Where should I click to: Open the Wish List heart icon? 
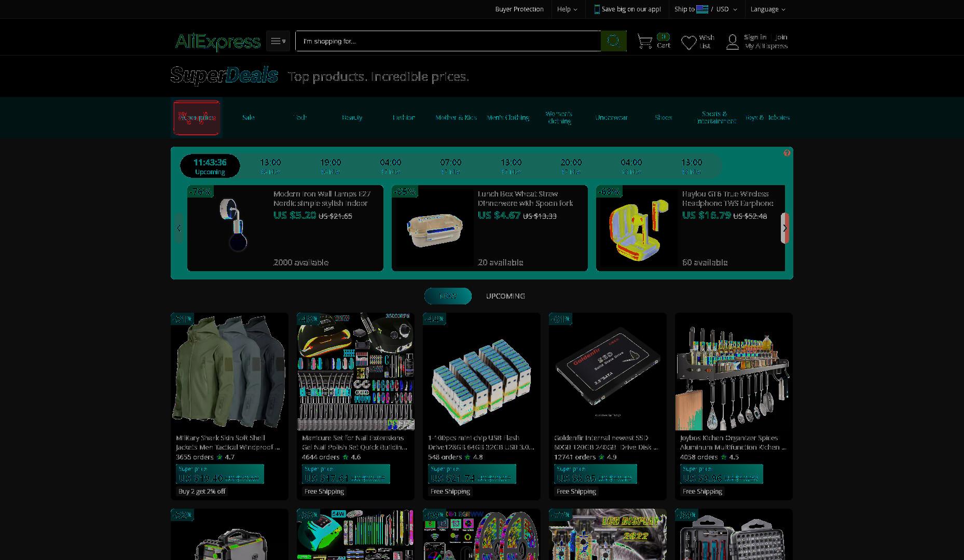pos(688,42)
